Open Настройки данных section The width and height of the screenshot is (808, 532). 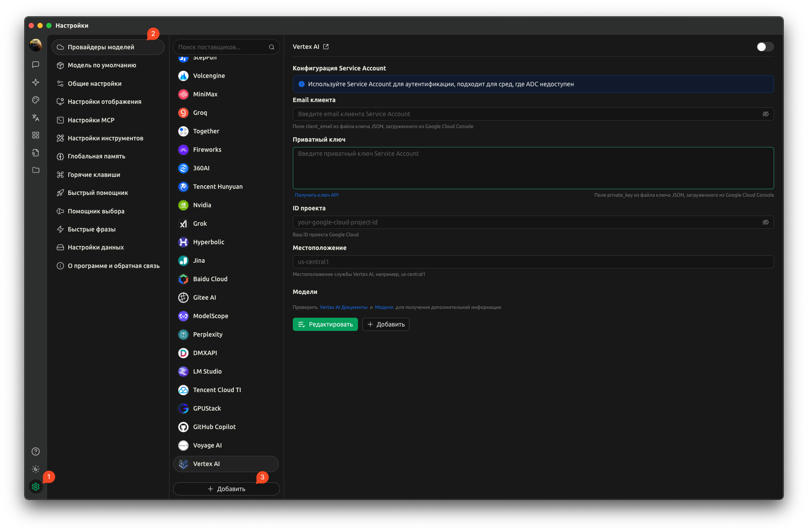pos(108,247)
